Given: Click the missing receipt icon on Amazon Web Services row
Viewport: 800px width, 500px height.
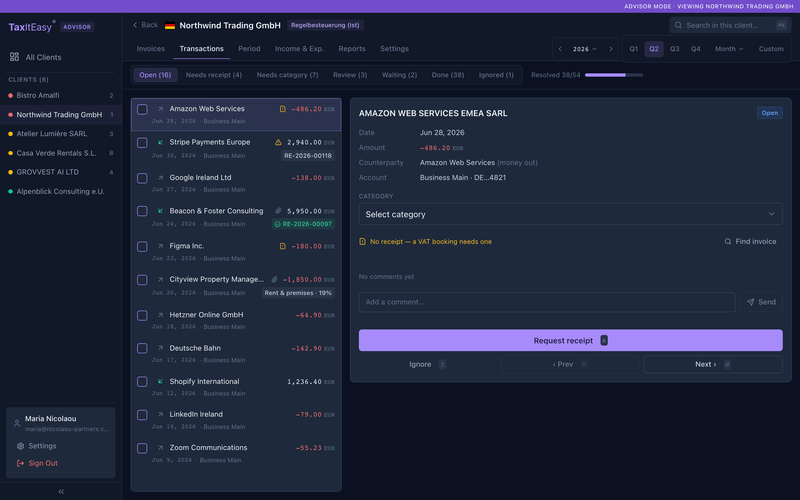Looking at the screenshot, I should tap(283, 109).
